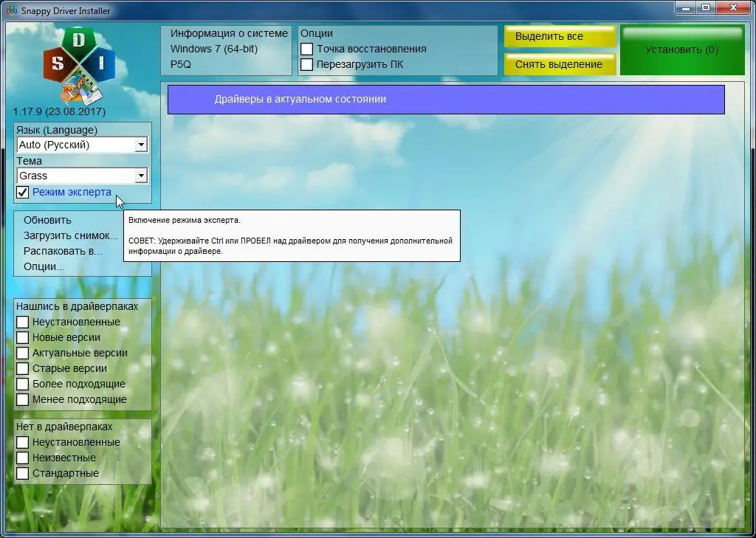Open the Тема dropdown showing Grass

[x=81, y=176]
